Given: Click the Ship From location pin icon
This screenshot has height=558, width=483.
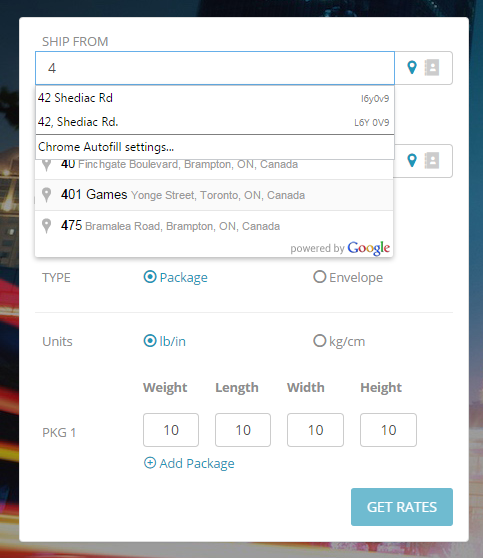Looking at the screenshot, I should point(412,67).
